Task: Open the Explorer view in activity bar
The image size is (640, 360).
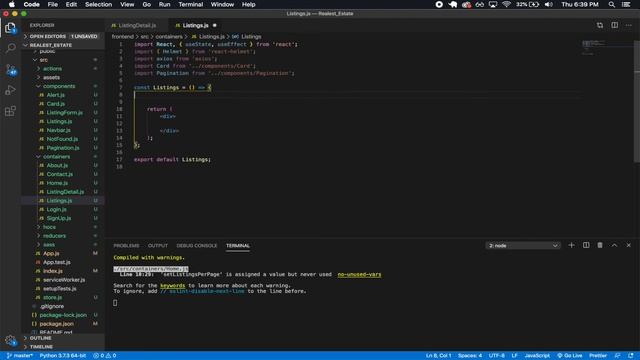Action: point(10,28)
